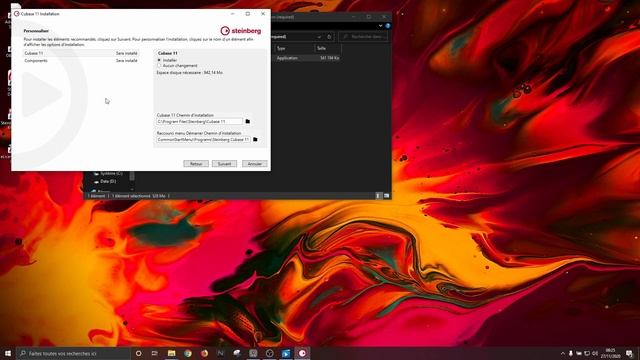Click the Cubase 11 installation path field
This screenshot has height=360, width=640.
(x=200, y=122)
